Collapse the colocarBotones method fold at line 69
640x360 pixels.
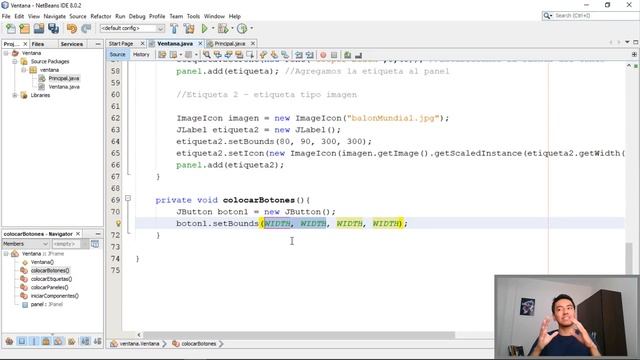click(128, 198)
